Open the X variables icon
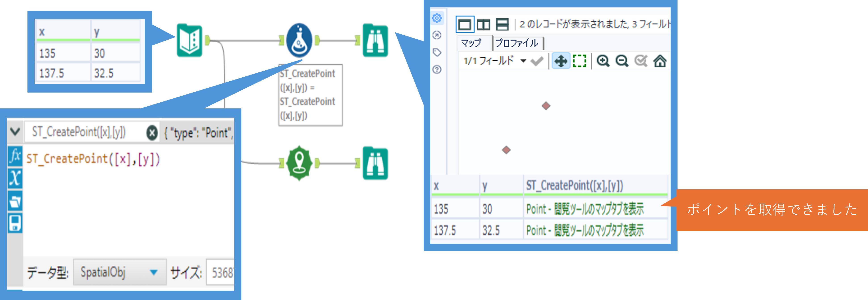The image size is (868, 300). click(x=15, y=178)
